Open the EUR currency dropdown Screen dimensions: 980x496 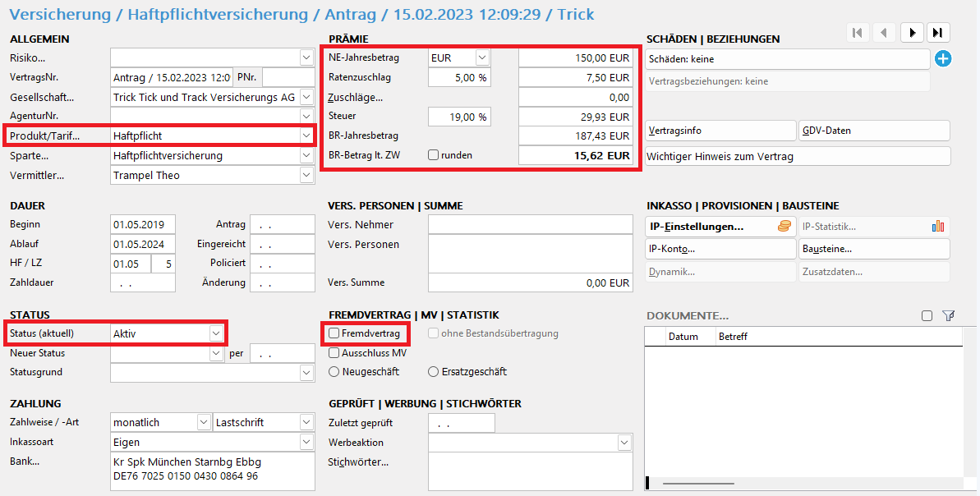point(481,58)
